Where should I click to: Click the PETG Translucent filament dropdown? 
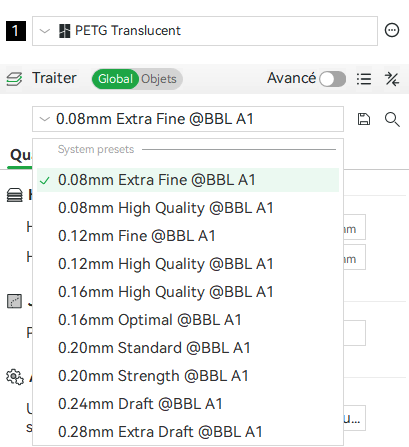pos(205,31)
